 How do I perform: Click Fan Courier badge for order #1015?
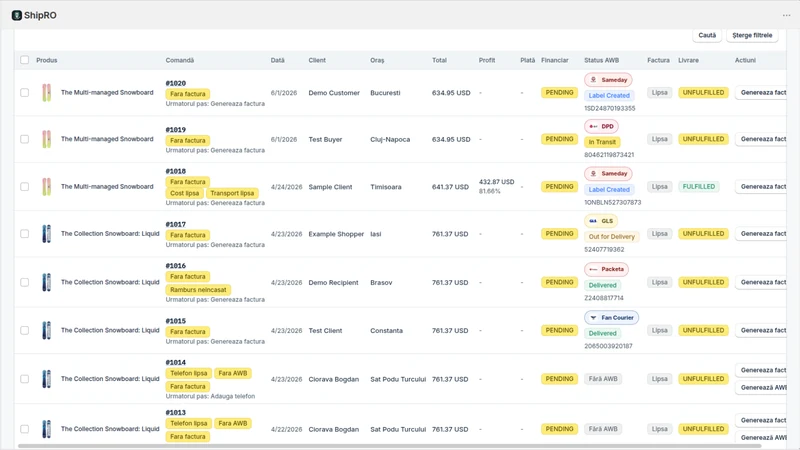click(x=611, y=317)
